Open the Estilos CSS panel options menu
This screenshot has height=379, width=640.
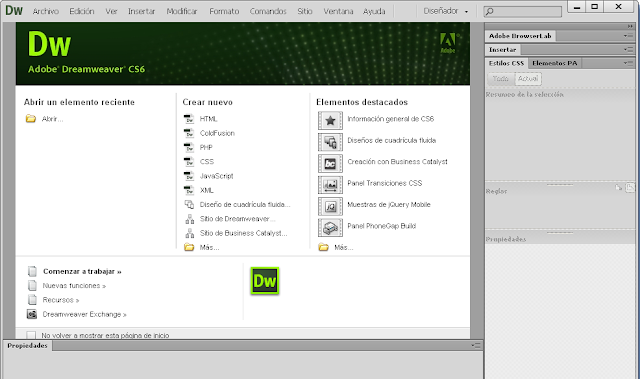coord(628,63)
